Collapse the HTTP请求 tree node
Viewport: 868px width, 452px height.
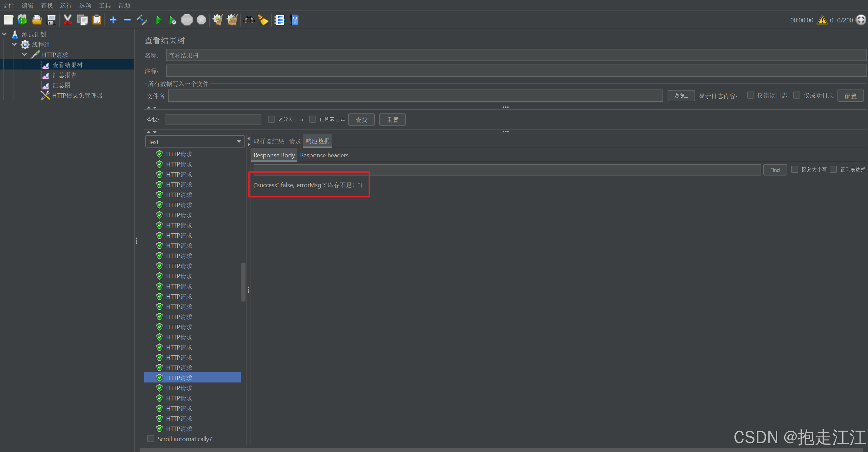[x=24, y=55]
